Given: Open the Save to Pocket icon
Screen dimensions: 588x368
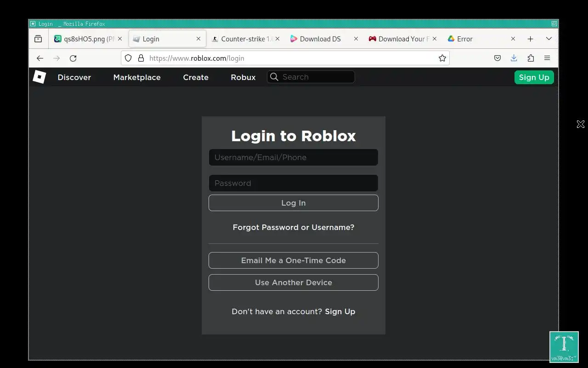Looking at the screenshot, I should click(x=498, y=58).
